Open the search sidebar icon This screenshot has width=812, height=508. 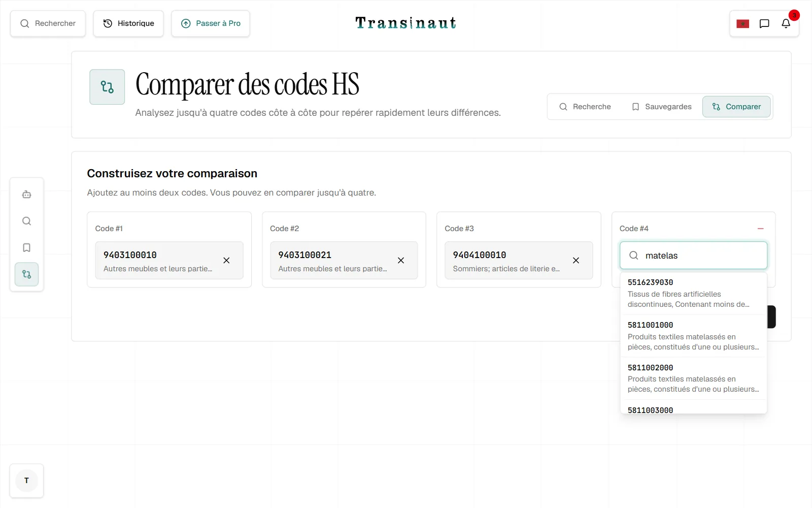pyautogui.click(x=27, y=221)
